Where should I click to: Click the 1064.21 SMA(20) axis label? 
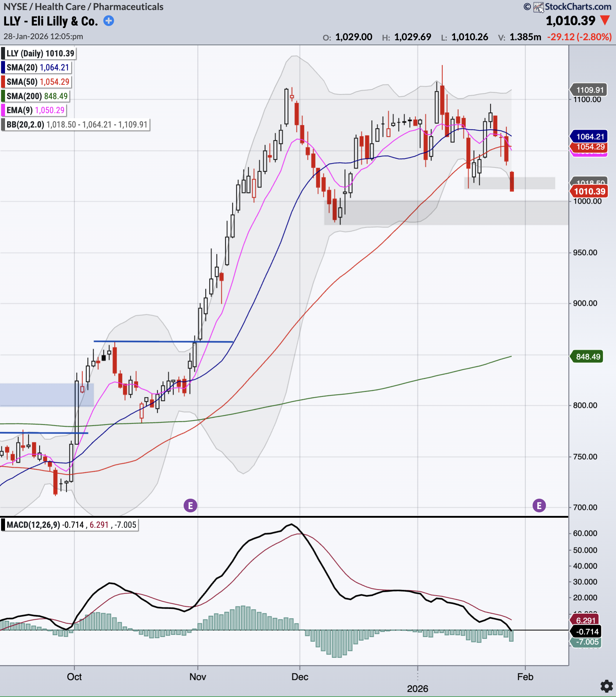[589, 137]
